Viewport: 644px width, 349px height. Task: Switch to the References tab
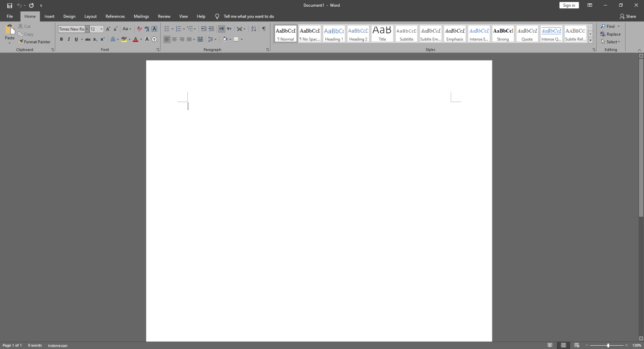coord(115,16)
